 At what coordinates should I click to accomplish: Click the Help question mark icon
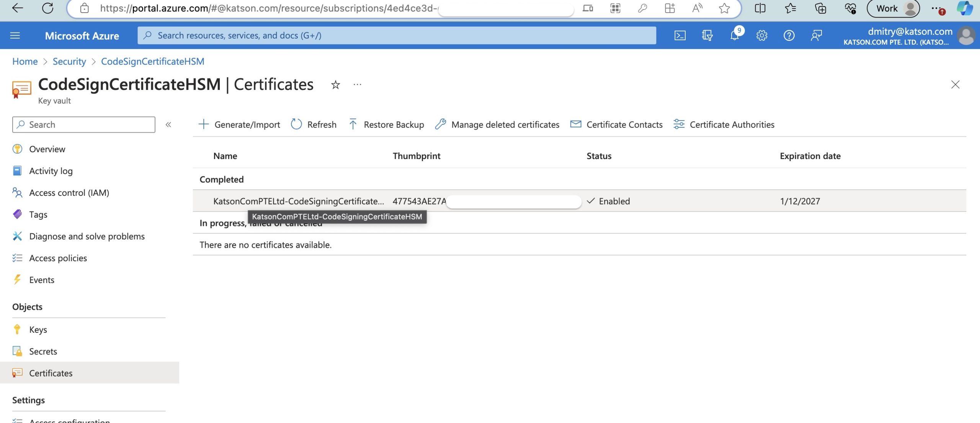pyautogui.click(x=789, y=36)
